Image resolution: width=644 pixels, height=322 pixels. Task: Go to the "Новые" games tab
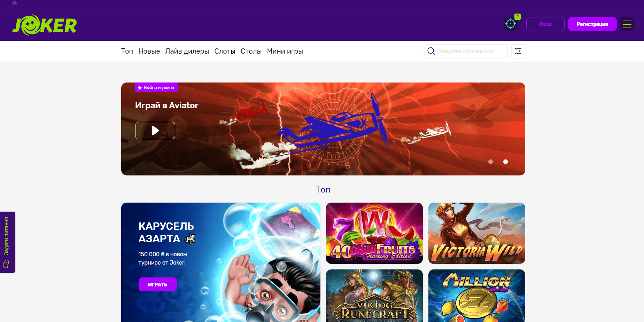coord(149,51)
